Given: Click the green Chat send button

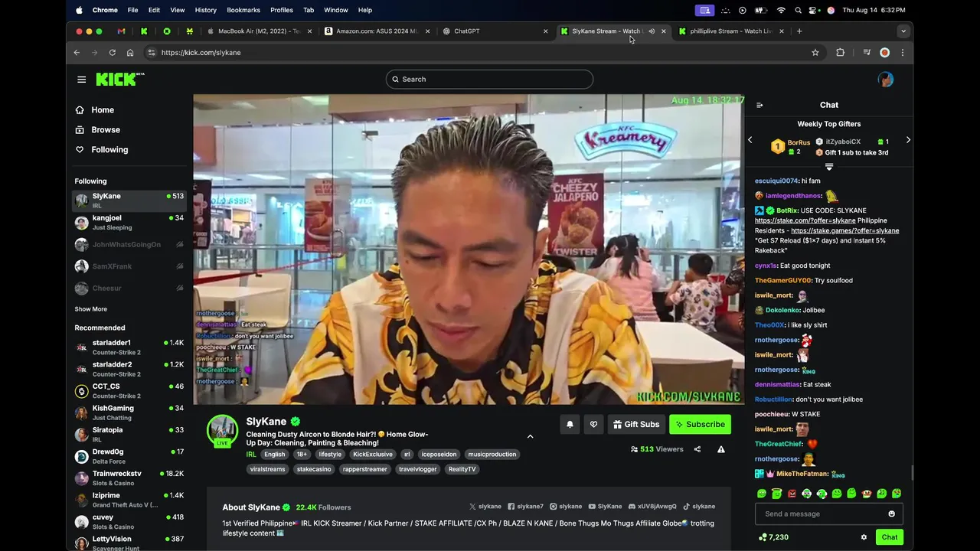Looking at the screenshot, I should (x=890, y=537).
